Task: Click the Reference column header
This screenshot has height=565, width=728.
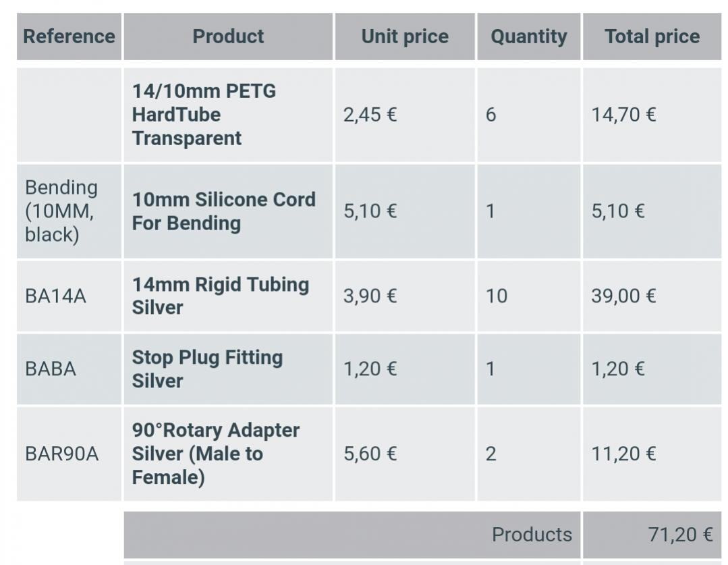Action: coord(69,36)
